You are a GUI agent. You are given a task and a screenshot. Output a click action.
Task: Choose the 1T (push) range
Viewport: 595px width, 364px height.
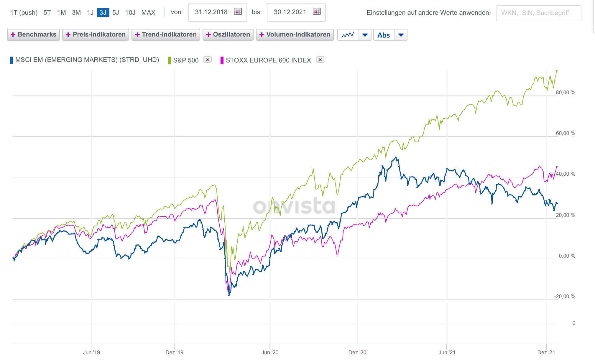tap(24, 12)
